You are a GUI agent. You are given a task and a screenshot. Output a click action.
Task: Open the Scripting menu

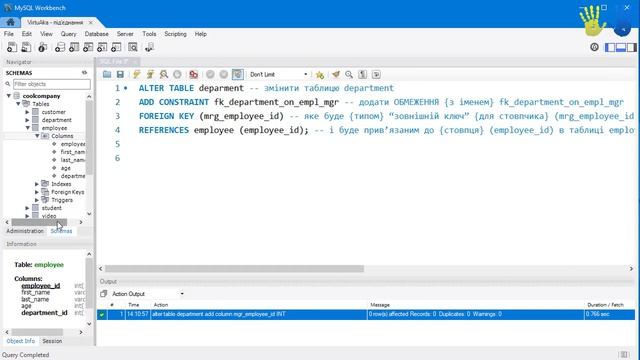[176, 34]
